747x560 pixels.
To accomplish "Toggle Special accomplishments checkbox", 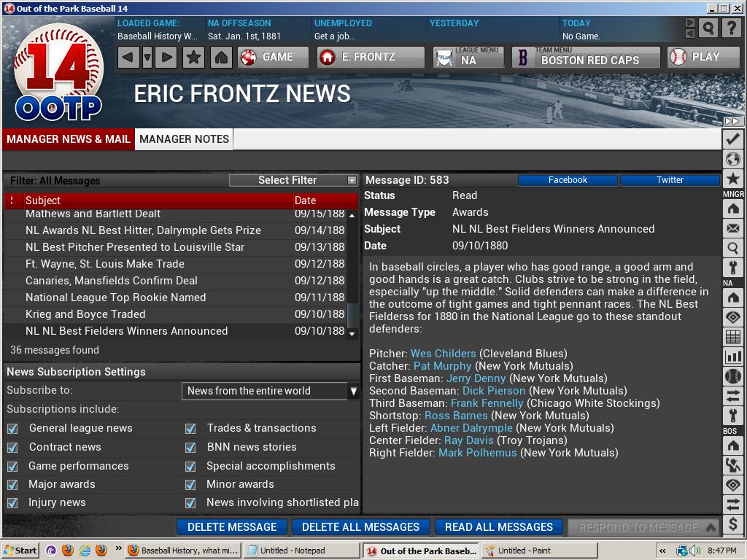I will [x=190, y=466].
